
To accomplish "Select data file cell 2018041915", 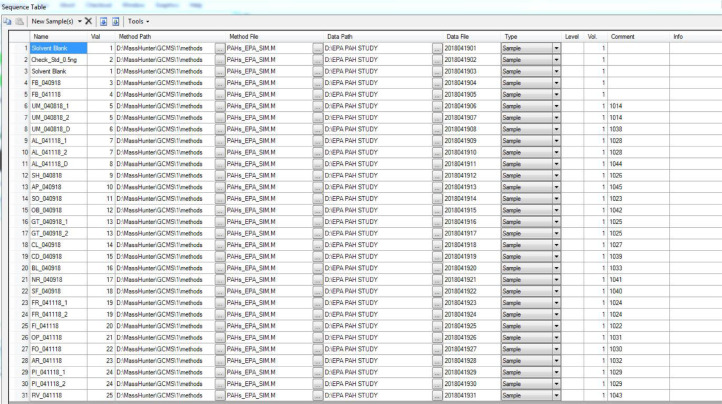I will [470, 210].
